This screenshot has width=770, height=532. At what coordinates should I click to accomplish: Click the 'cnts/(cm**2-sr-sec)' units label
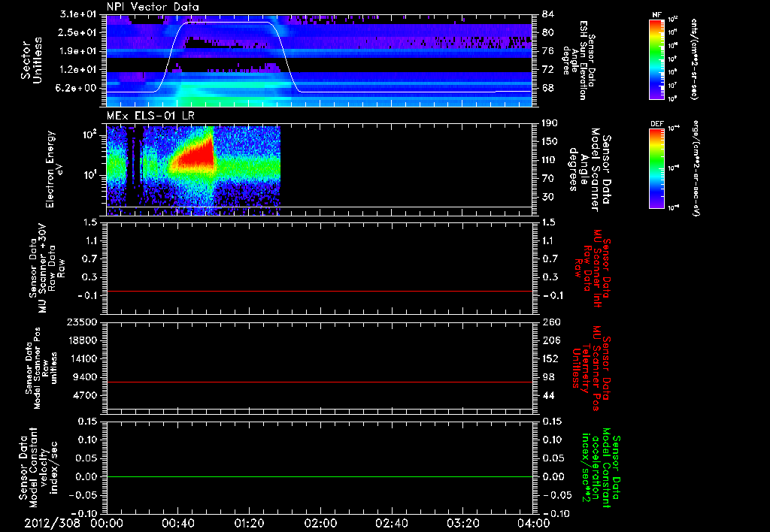coord(694,59)
